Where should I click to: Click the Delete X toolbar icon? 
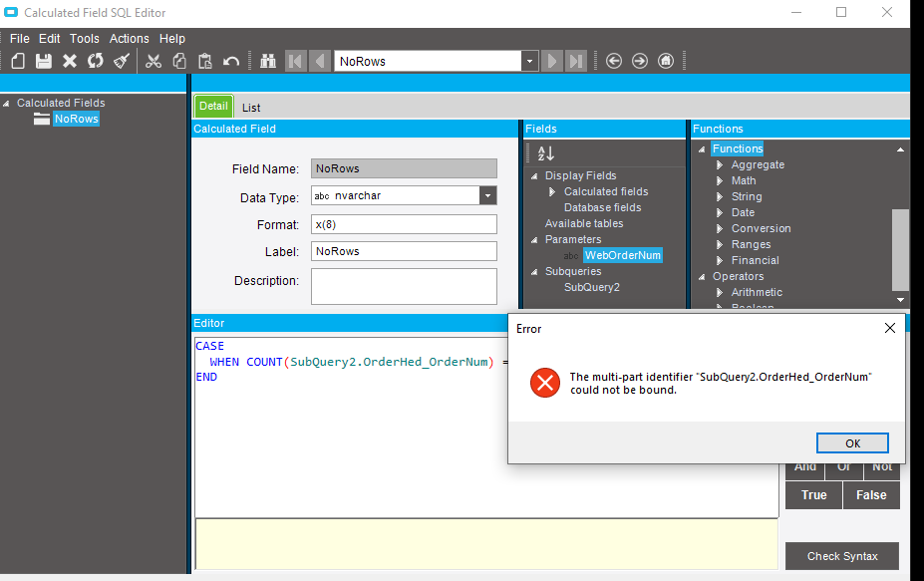tap(70, 61)
